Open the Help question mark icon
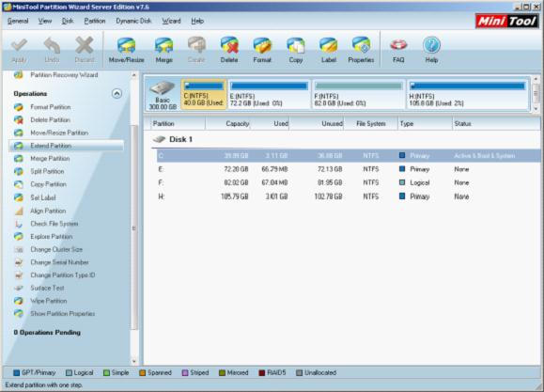 coord(431,45)
